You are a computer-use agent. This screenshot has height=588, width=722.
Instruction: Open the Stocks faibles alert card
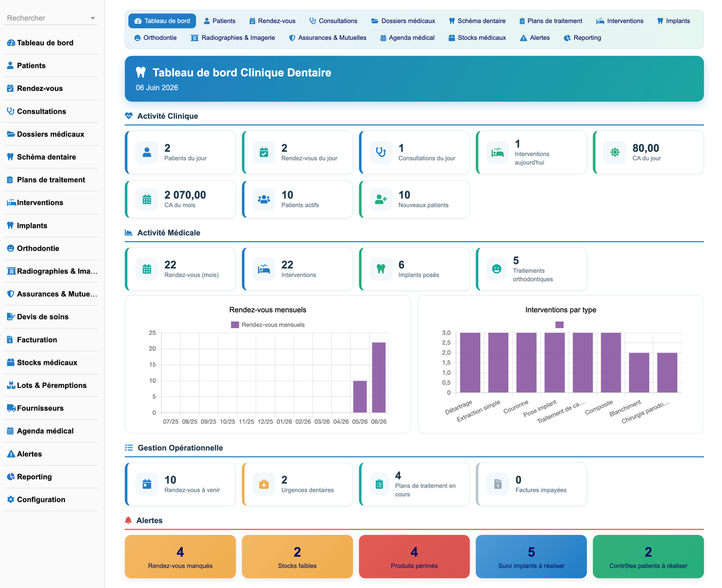(x=297, y=556)
